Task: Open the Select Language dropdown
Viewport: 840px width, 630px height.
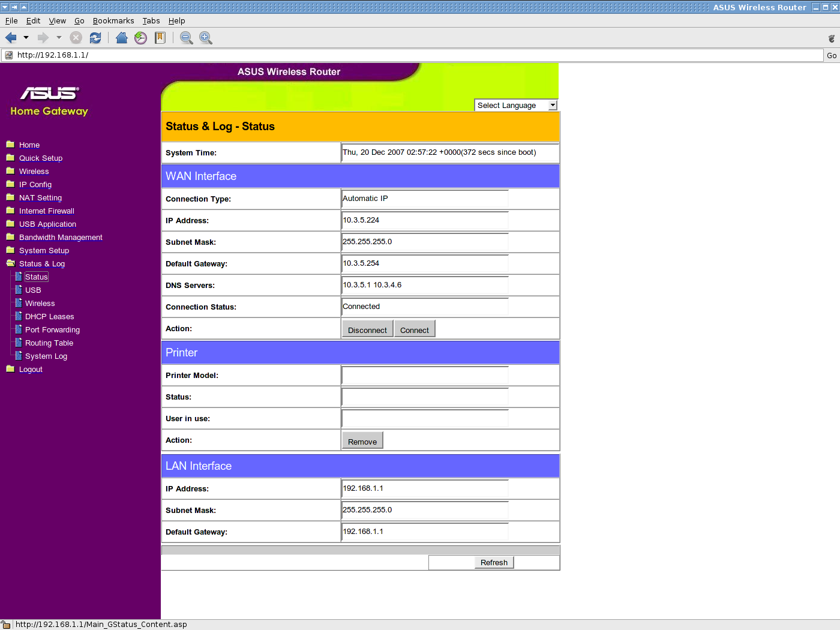Action: click(x=516, y=105)
